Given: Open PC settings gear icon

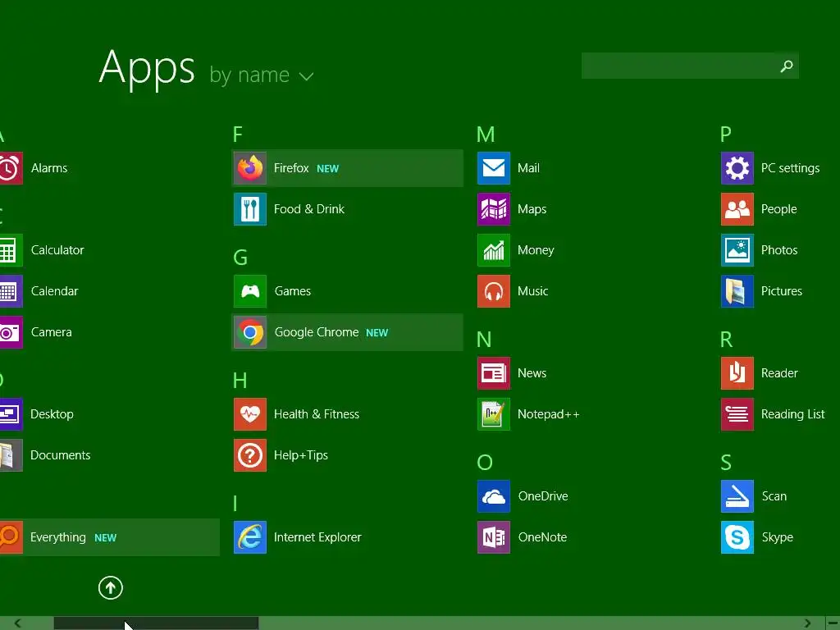Looking at the screenshot, I should coord(737,168).
